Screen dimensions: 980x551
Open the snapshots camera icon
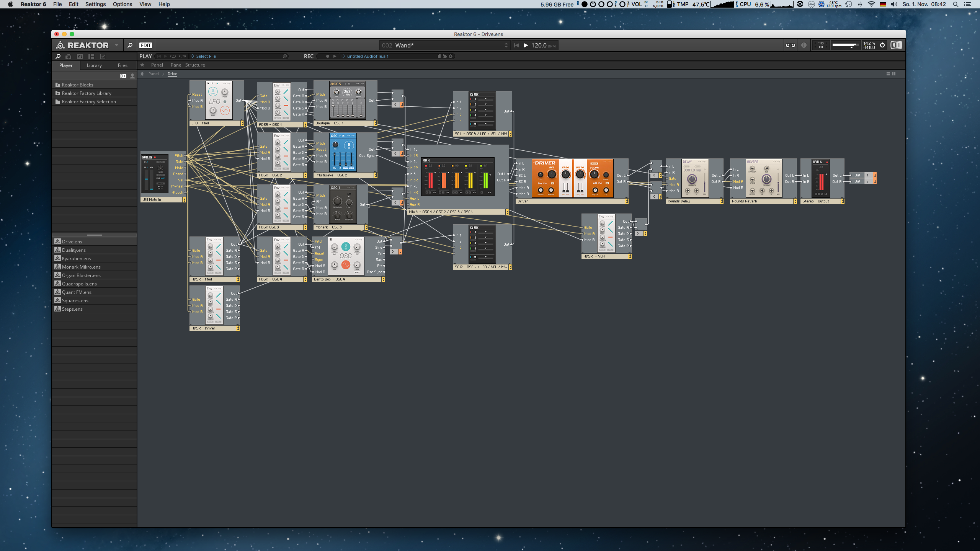click(69, 56)
